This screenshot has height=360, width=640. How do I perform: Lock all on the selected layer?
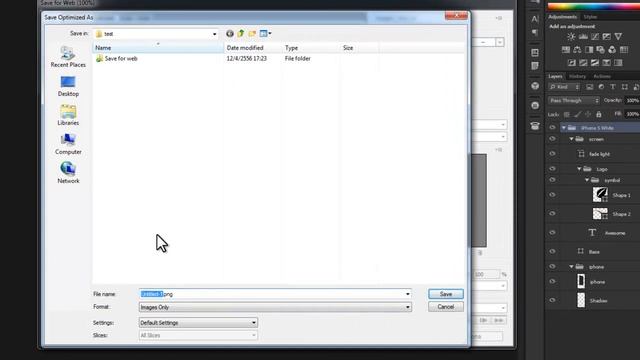click(x=599, y=114)
